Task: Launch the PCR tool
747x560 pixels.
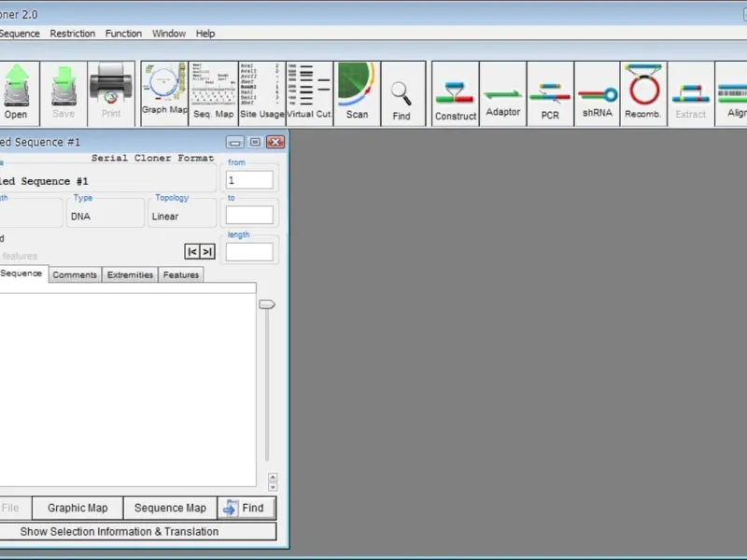Action: coord(550,92)
